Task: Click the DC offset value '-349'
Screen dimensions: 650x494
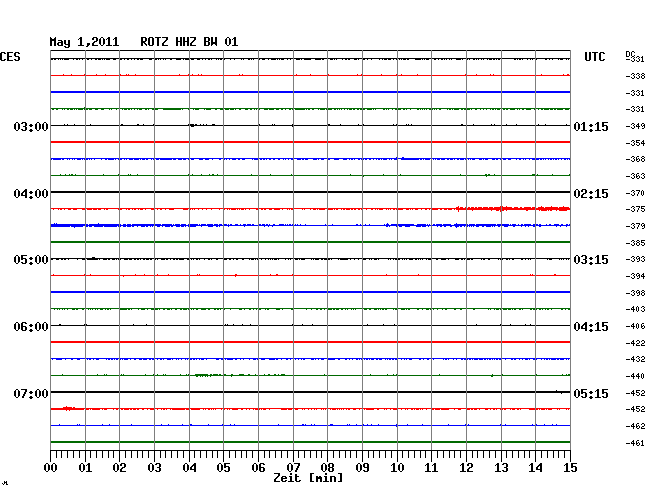Action: [635, 126]
